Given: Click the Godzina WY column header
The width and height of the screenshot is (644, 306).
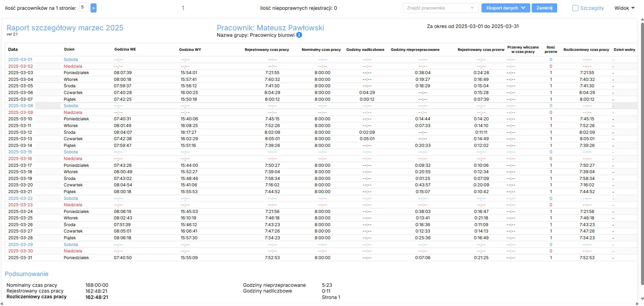Looking at the screenshot, I should click(190, 50).
